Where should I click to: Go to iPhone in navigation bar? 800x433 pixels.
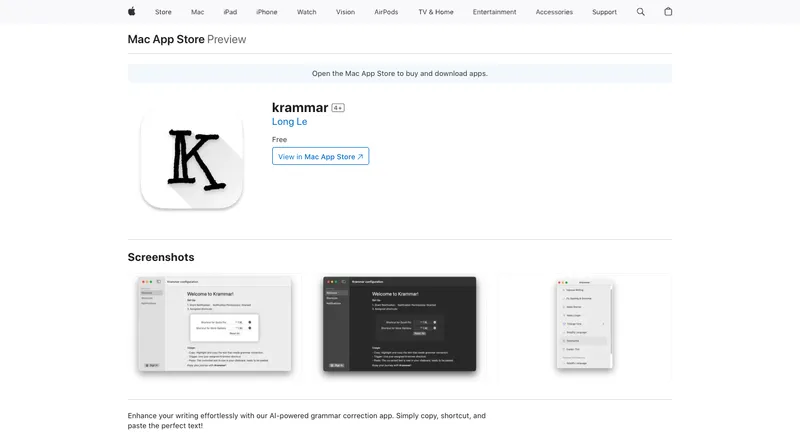267,12
